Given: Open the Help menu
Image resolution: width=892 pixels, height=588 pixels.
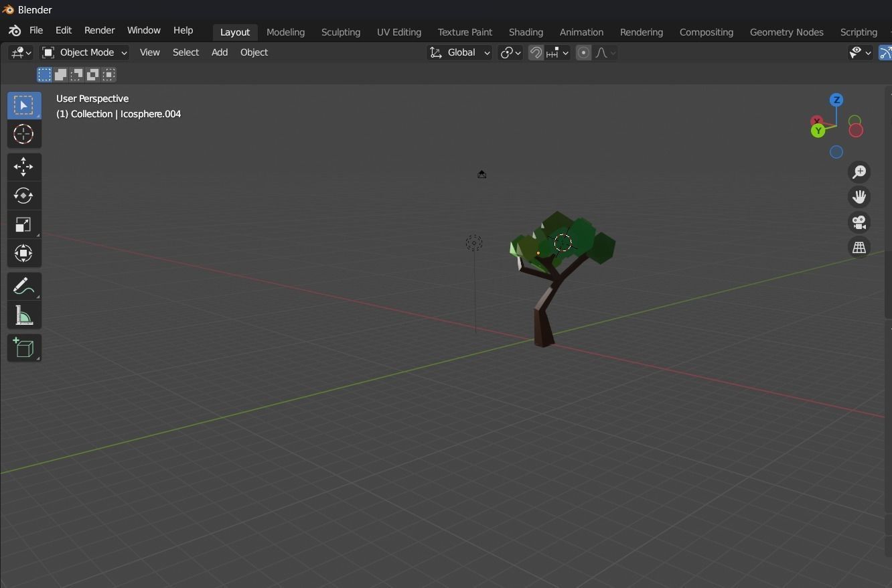Looking at the screenshot, I should tap(183, 31).
